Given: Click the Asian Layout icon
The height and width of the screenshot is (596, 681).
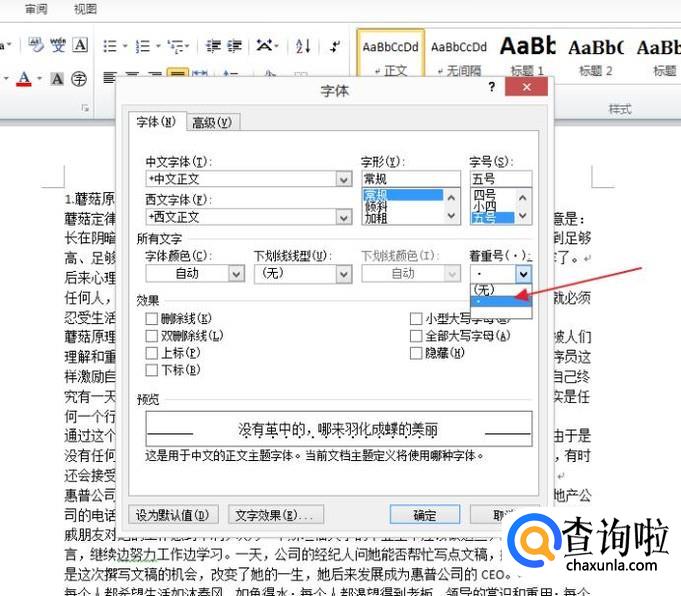Looking at the screenshot, I should [264, 46].
